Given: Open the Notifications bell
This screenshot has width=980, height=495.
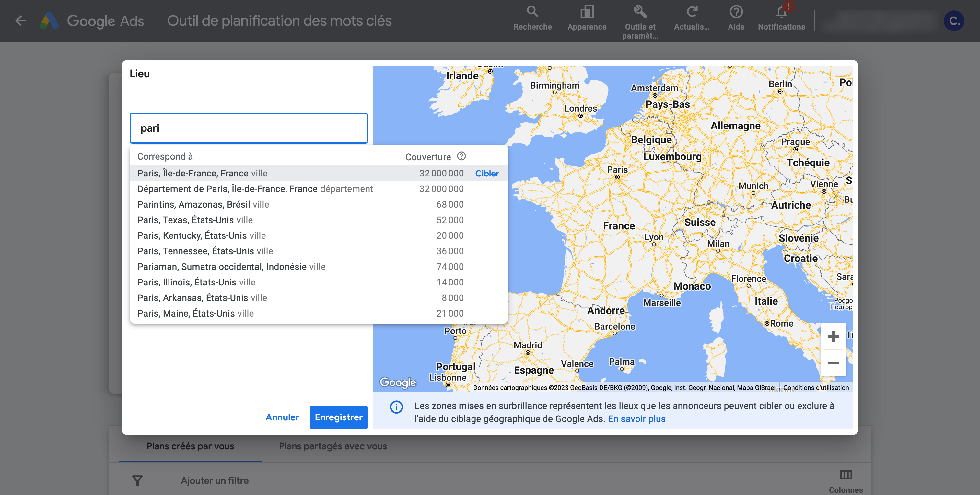Looking at the screenshot, I should (x=781, y=18).
